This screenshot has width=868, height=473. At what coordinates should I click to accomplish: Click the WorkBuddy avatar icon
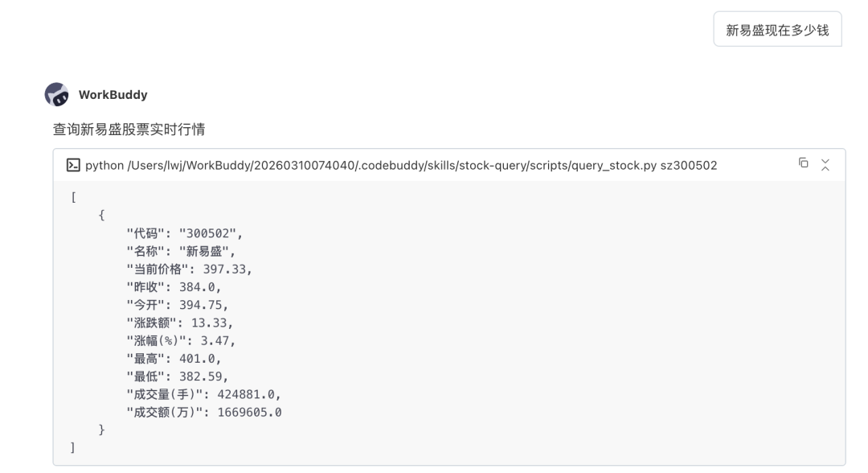point(57,94)
